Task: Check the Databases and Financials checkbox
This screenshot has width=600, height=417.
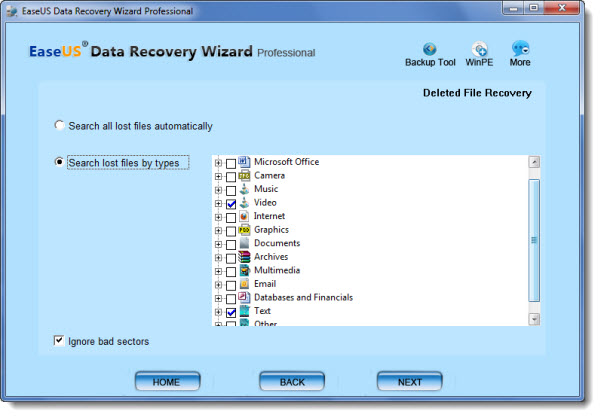Action: point(231,299)
